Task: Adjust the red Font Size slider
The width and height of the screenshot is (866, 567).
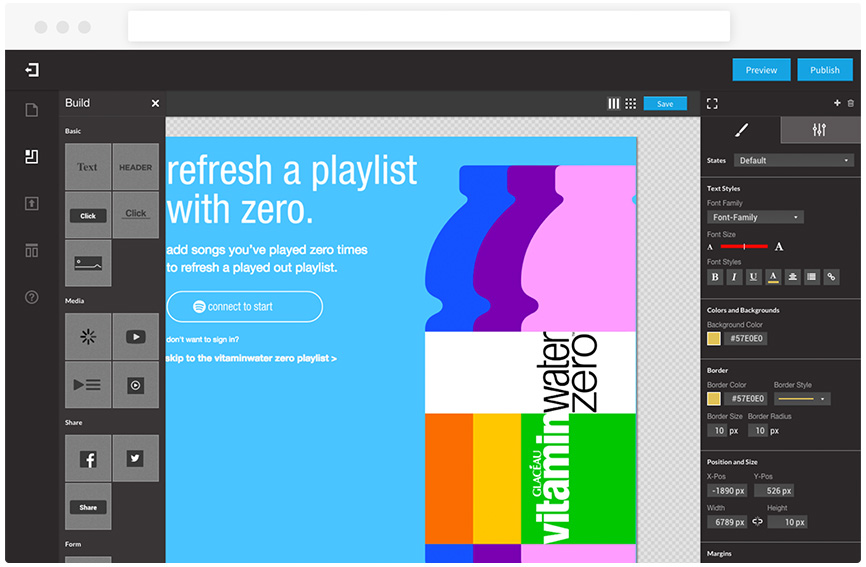Action: point(744,246)
